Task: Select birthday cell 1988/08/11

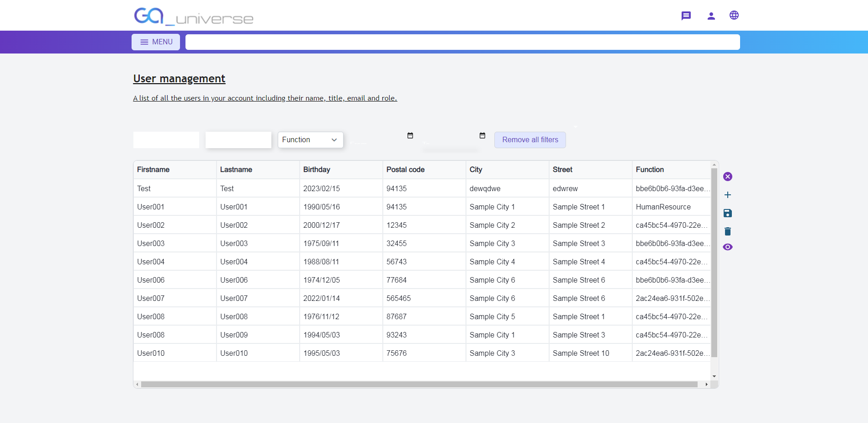Action: (x=341, y=262)
